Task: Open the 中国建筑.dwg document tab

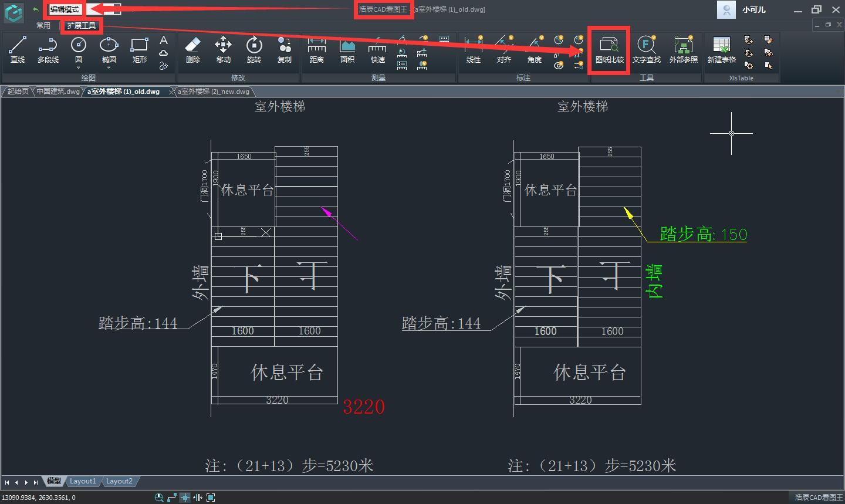Action: coord(58,92)
